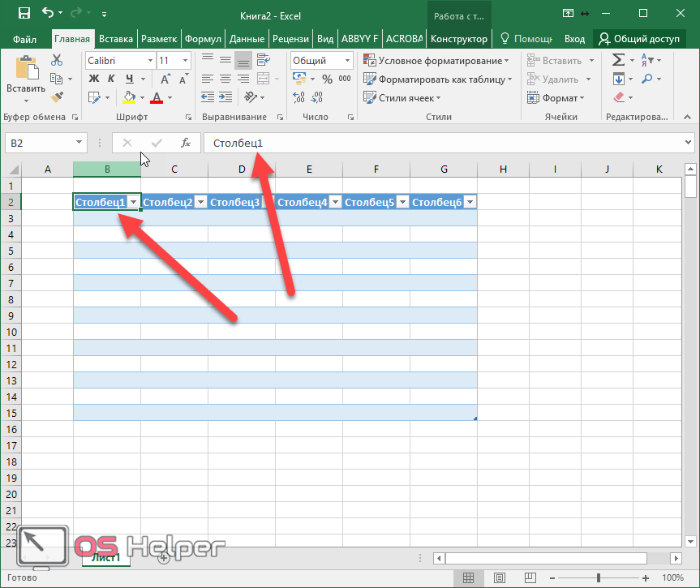Click the Общий доступ share button
Image resolution: width=700 pixels, height=588 pixels.
click(x=638, y=38)
